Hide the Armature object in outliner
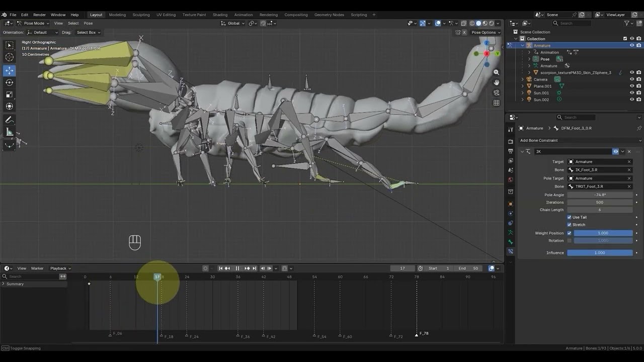Image resolution: width=644 pixels, height=362 pixels. (x=632, y=45)
